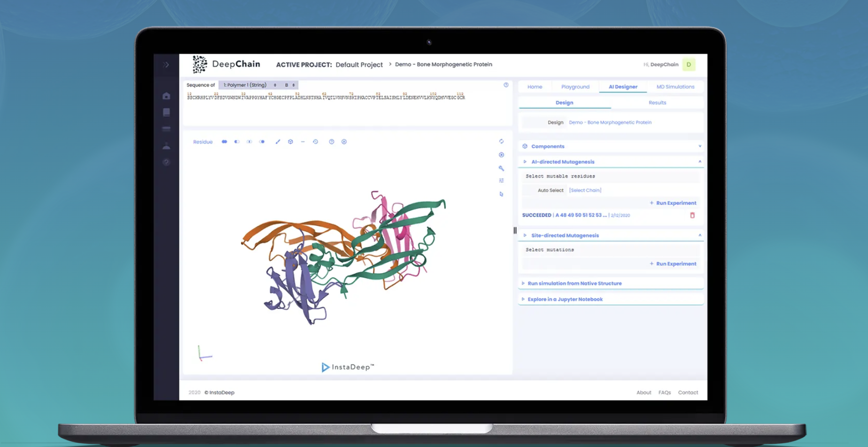The height and width of the screenshot is (447, 868).
Task: Expand the collapsed sidebar with double-chevron icon
Action: pyautogui.click(x=166, y=65)
